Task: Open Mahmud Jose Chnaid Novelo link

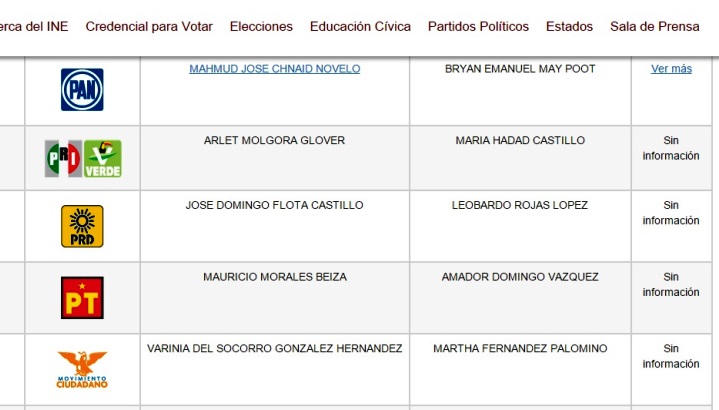Action: click(274, 69)
